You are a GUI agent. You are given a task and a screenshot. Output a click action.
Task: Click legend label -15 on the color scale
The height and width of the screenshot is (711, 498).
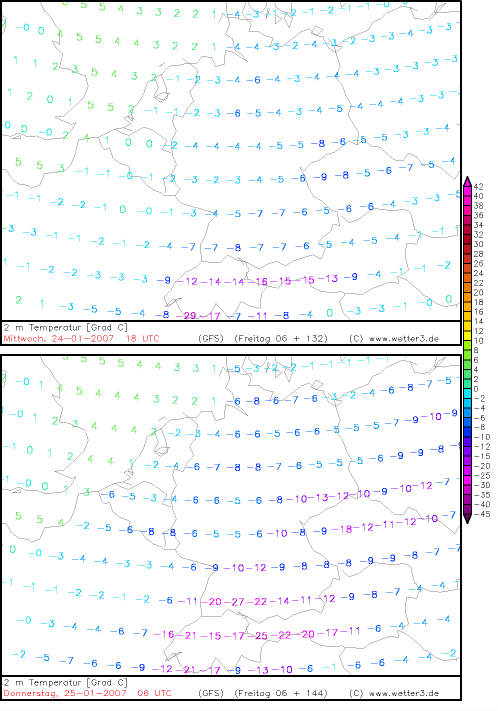(x=482, y=456)
